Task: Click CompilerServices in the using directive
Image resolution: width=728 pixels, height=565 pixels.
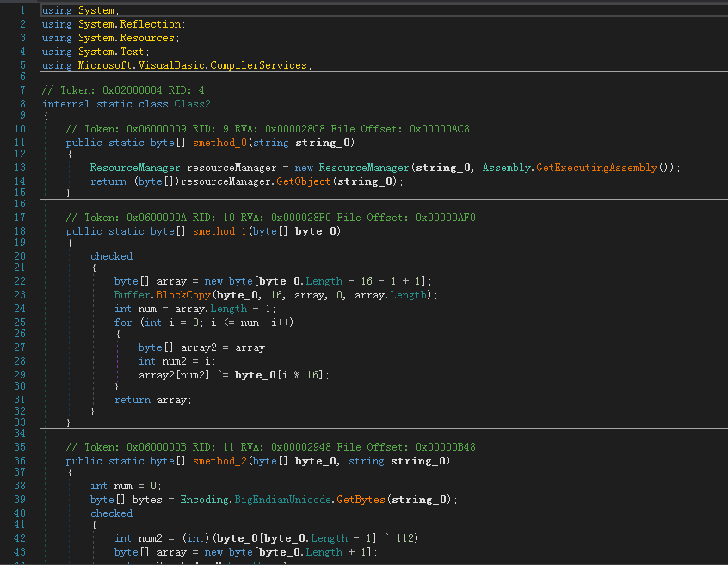Action: tap(258, 66)
